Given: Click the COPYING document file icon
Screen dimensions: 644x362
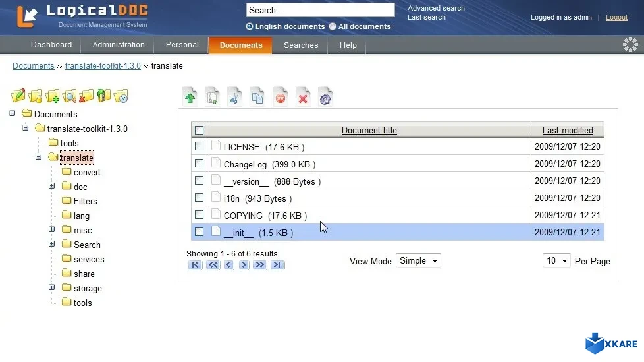Looking at the screenshot, I should pyautogui.click(x=216, y=214).
